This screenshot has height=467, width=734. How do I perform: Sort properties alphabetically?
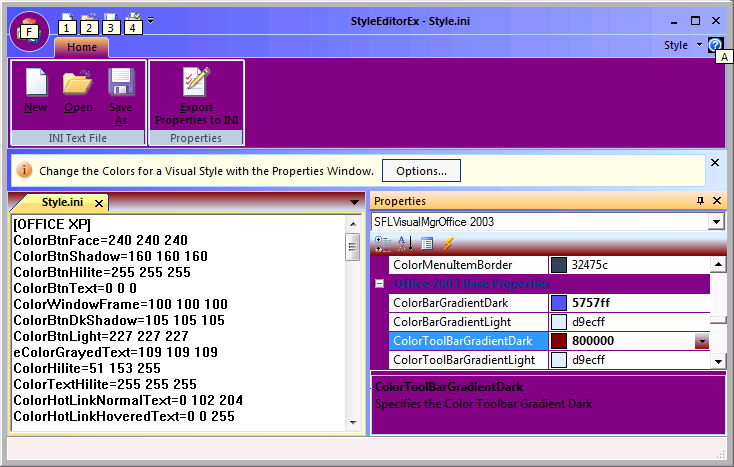[405, 243]
